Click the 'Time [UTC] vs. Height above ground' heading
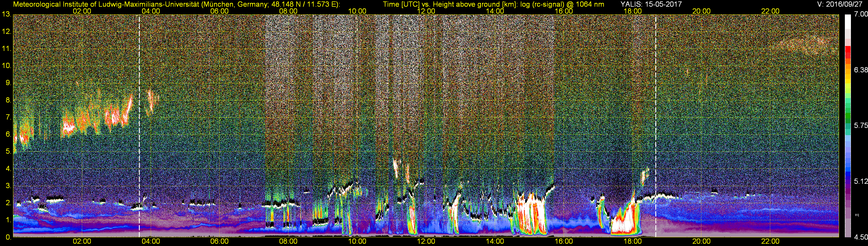 (493, 4)
